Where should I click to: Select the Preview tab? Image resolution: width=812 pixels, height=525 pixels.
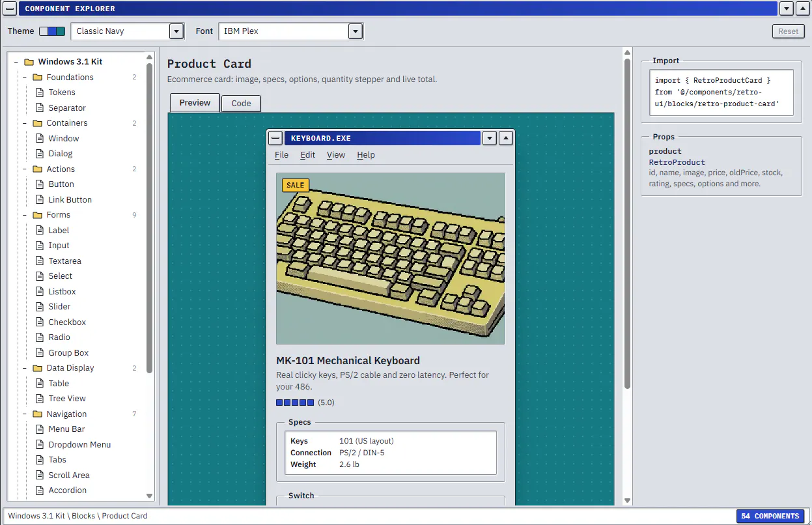[195, 103]
